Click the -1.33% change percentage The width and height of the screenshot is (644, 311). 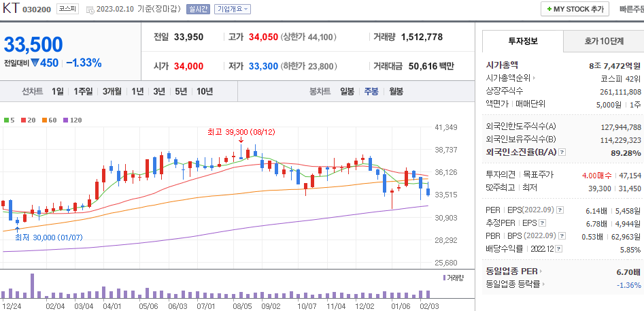tap(84, 63)
